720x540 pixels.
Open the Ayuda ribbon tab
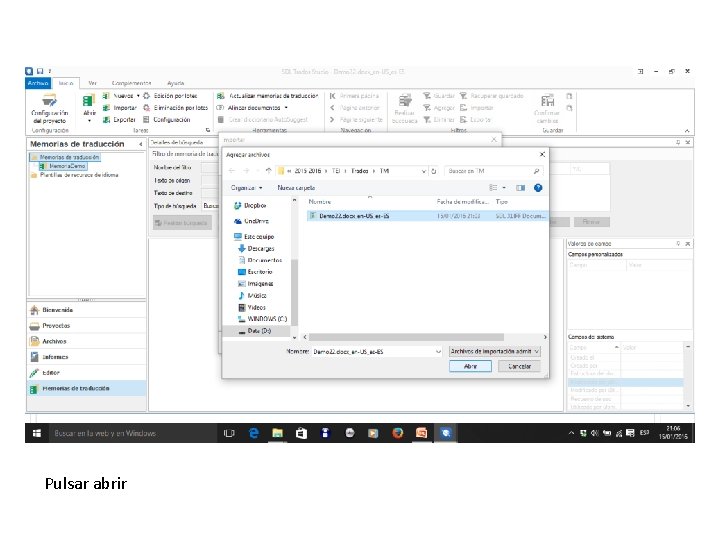click(x=175, y=83)
